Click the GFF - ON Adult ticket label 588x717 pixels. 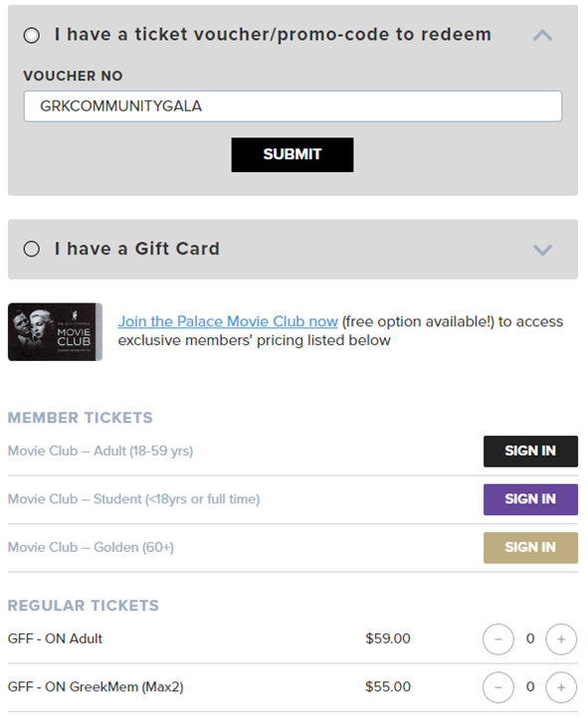(x=55, y=638)
